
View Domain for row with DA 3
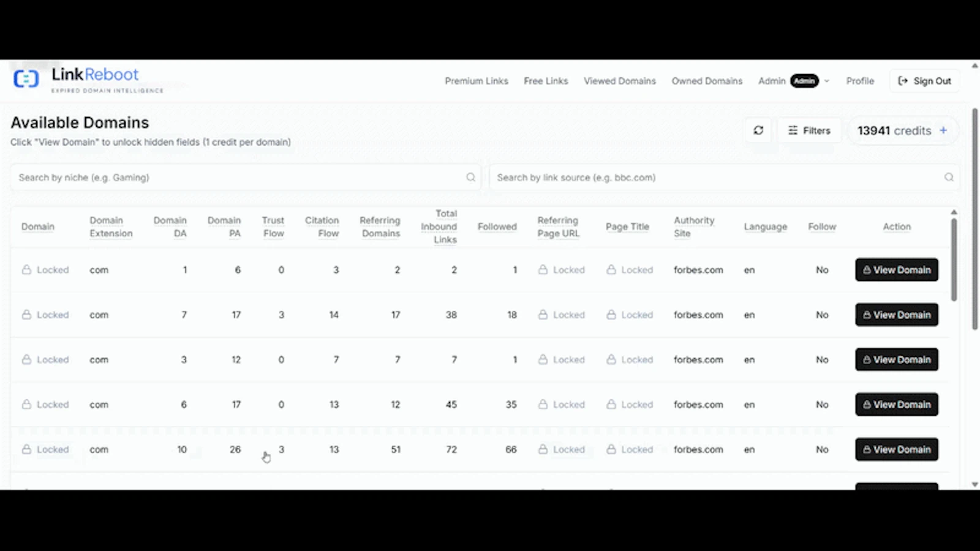click(x=897, y=359)
